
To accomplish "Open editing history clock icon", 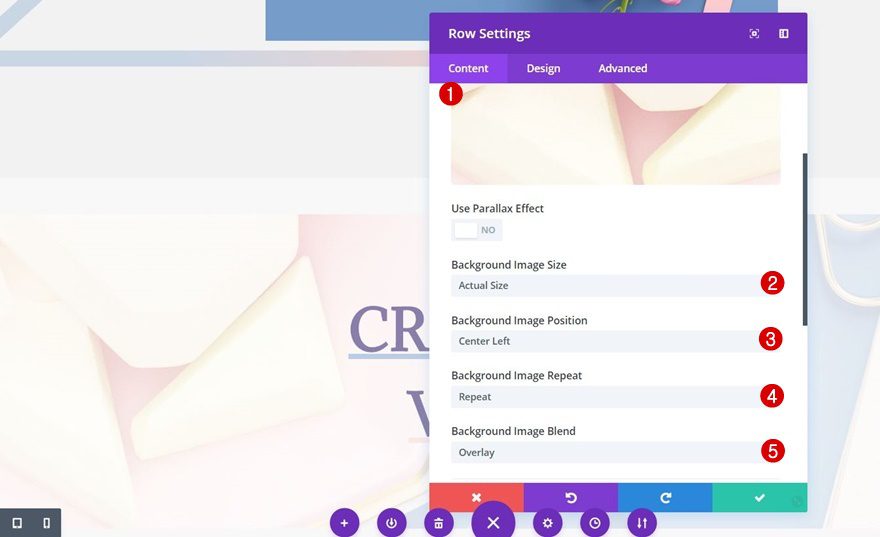I will [594, 523].
